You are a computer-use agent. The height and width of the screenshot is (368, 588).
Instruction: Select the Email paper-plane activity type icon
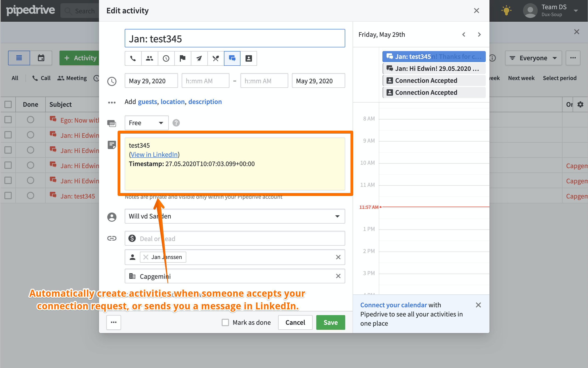coord(199,58)
